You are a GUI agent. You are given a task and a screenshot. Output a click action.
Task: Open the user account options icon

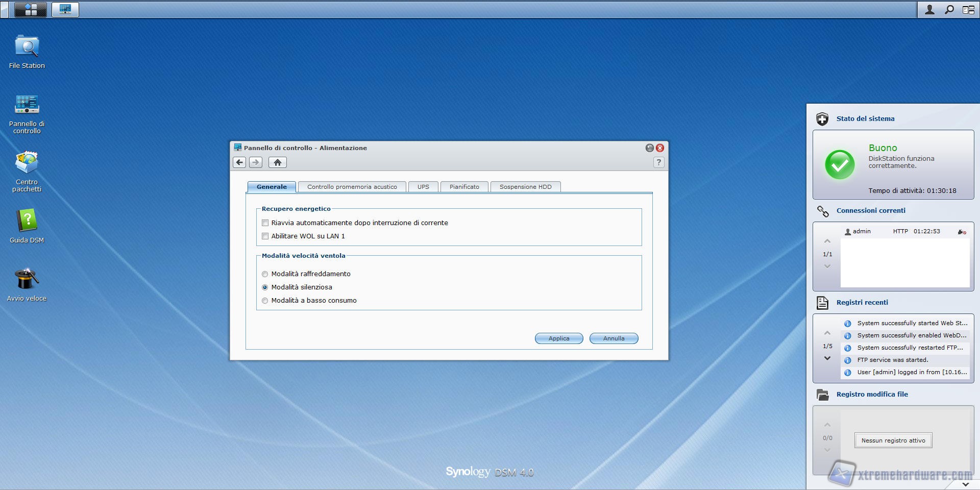pos(929,10)
